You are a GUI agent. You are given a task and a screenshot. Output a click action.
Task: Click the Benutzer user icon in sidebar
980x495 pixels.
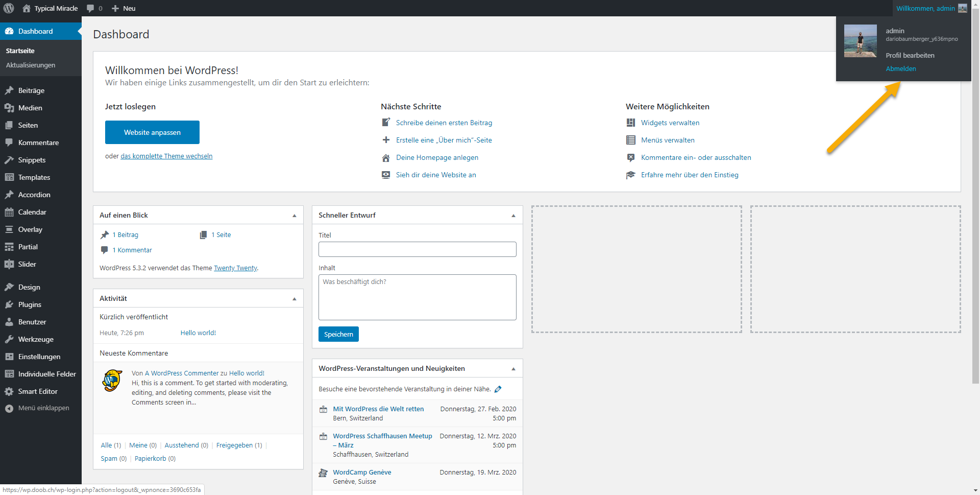pyautogui.click(x=9, y=322)
